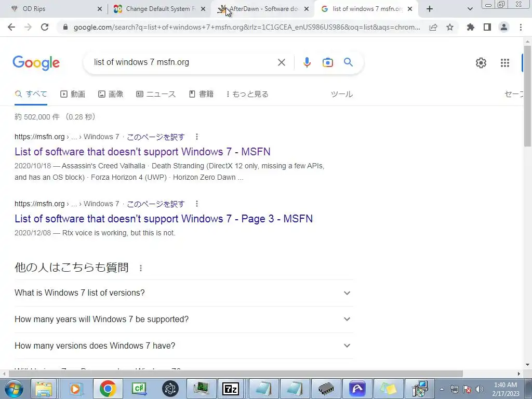Image resolution: width=532 pixels, height=399 pixels.
Task: Click the Chrome taskbar icon
Action: (108, 389)
